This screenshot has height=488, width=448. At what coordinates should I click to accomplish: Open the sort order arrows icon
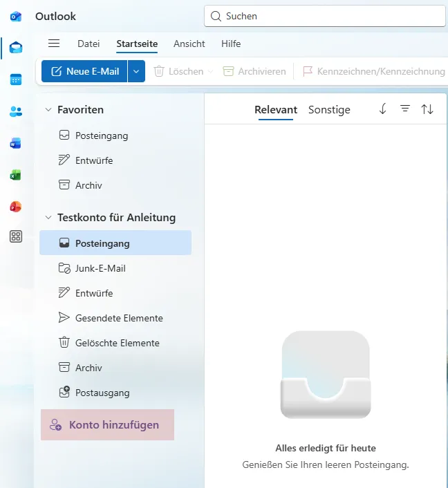pos(427,109)
